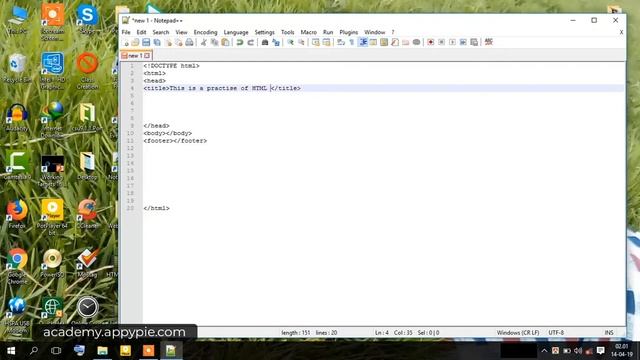Open File Explorer from the taskbar
Viewport: 640px width, 360px height.
click(102, 351)
